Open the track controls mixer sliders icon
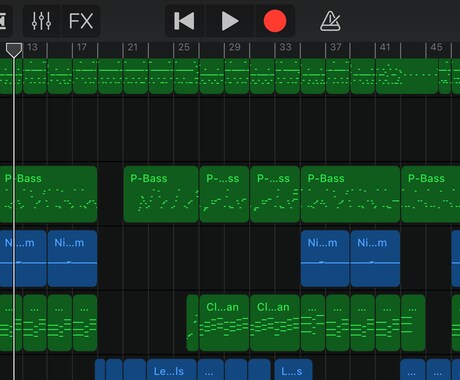Screen dimensions: 460x380 [x=41, y=21]
